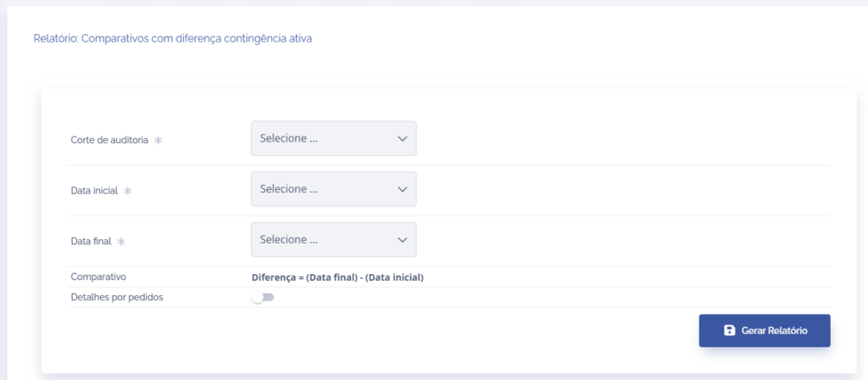
Task: Click the save icon in Gerar Relatório
Action: point(729,331)
